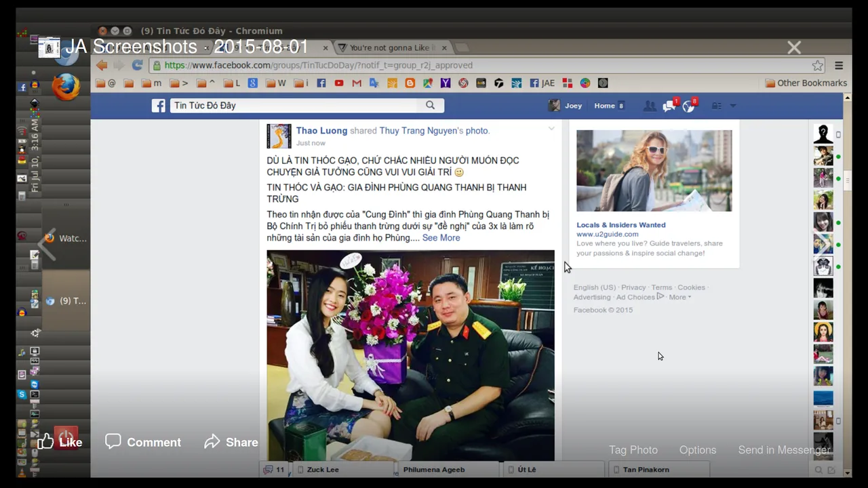Click See More on the post
The width and height of the screenshot is (868, 488).
pos(441,238)
